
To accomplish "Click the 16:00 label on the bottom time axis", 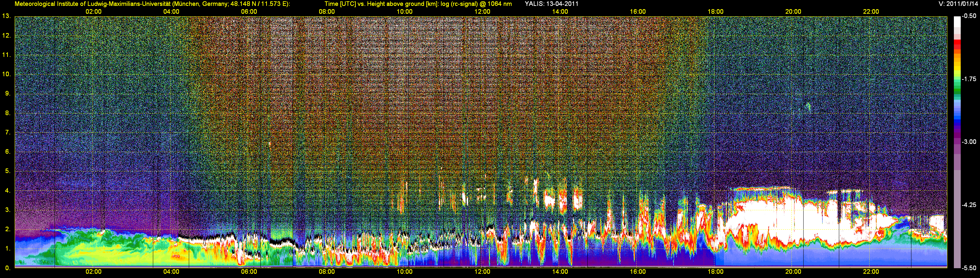I will coord(638,271).
